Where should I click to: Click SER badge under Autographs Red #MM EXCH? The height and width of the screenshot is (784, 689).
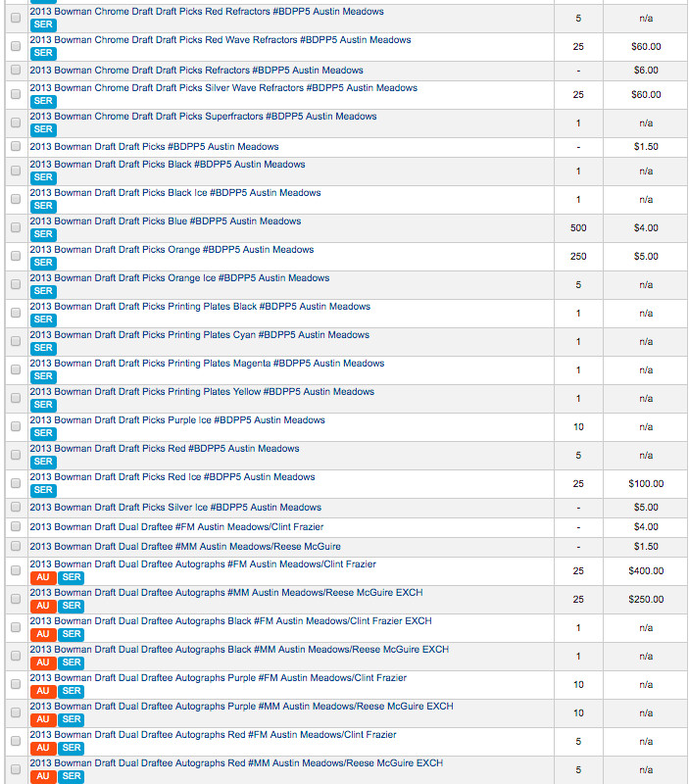(x=71, y=776)
